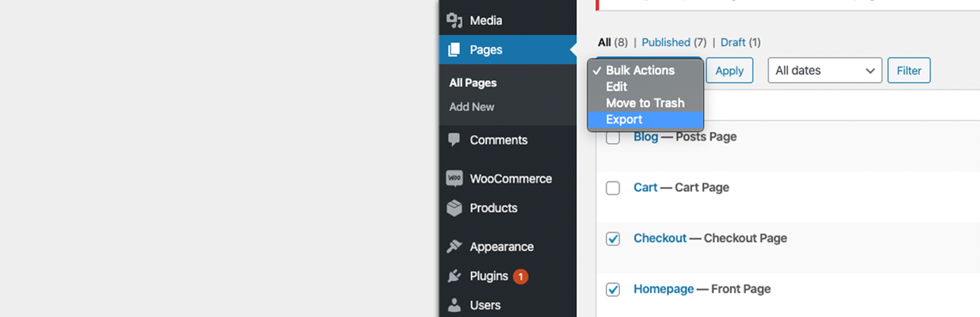The height and width of the screenshot is (317, 980).
Task: Choose Move to Trash bulk action
Action: [x=646, y=103]
